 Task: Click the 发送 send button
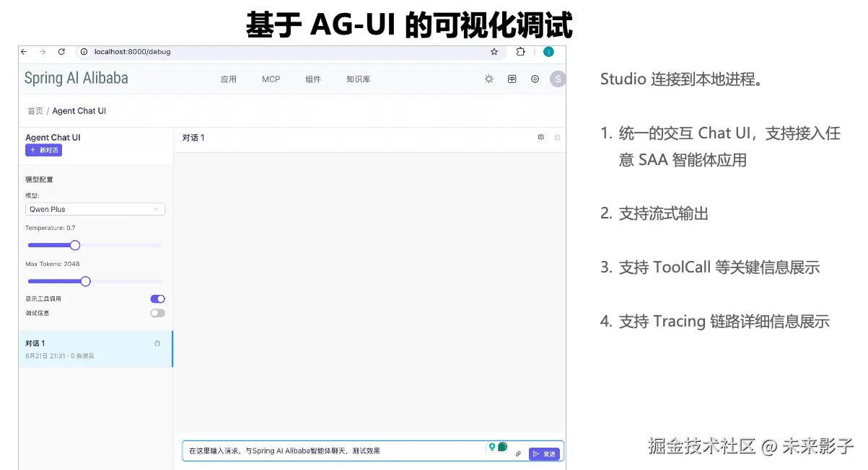(545, 453)
